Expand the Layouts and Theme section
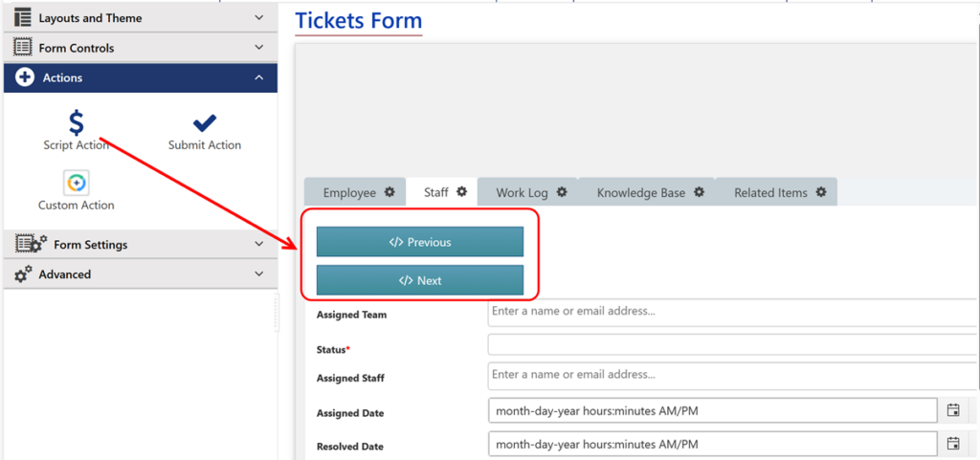Image resolution: width=980 pixels, height=460 pixels. (141, 18)
